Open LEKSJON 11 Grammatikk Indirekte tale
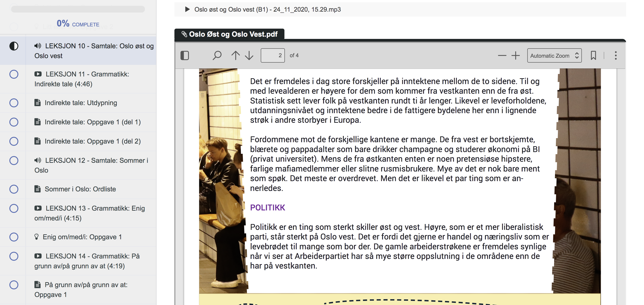The height and width of the screenshot is (305, 644). (x=82, y=79)
